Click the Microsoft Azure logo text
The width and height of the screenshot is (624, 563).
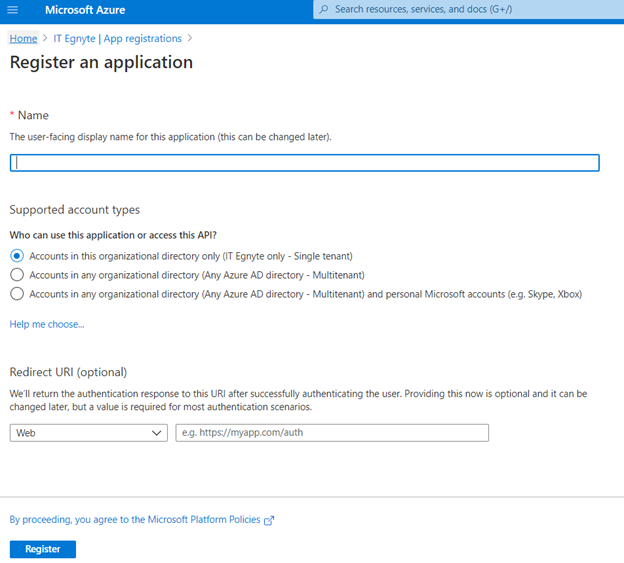[85, 10]
